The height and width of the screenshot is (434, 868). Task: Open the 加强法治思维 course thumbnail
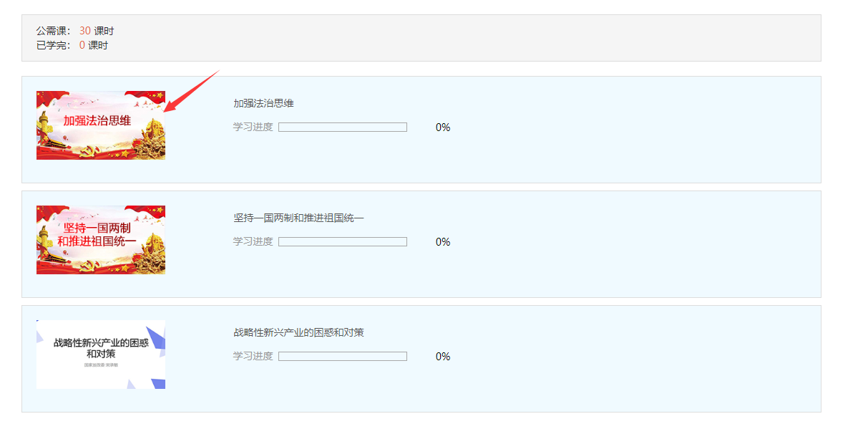point(101,125)
